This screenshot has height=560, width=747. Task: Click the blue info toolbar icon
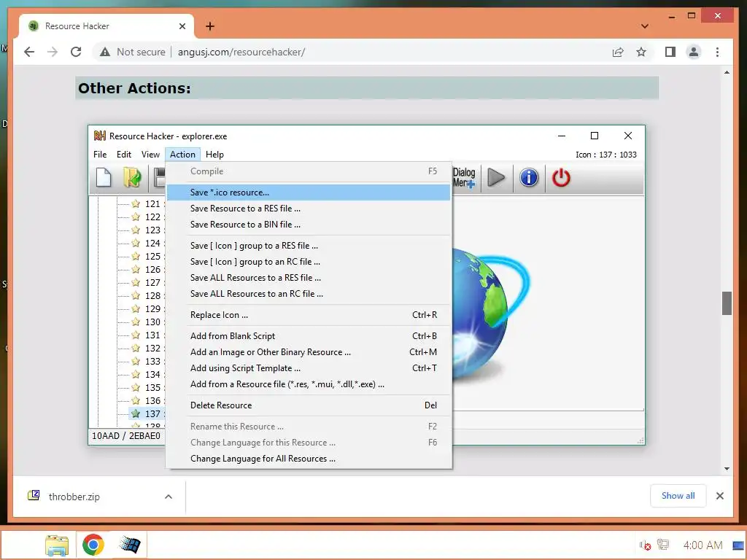(529, 178)
